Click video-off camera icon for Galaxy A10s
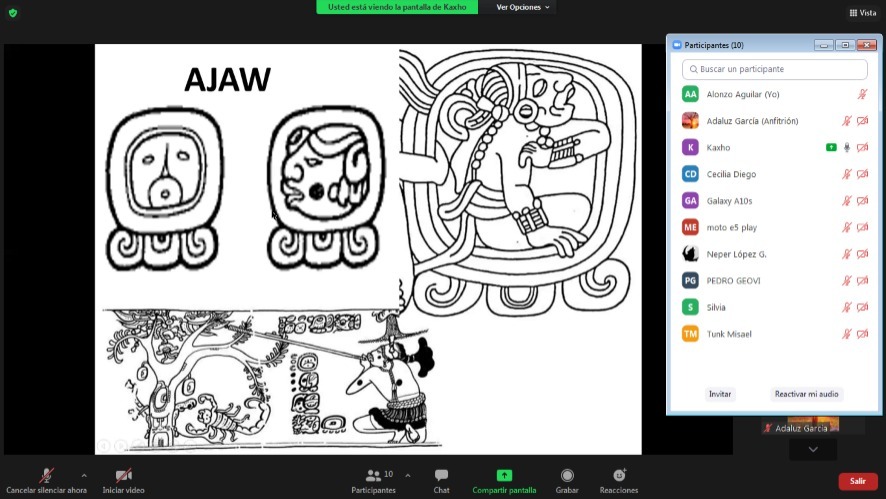886x499 pixels. [x=862, y=201]
